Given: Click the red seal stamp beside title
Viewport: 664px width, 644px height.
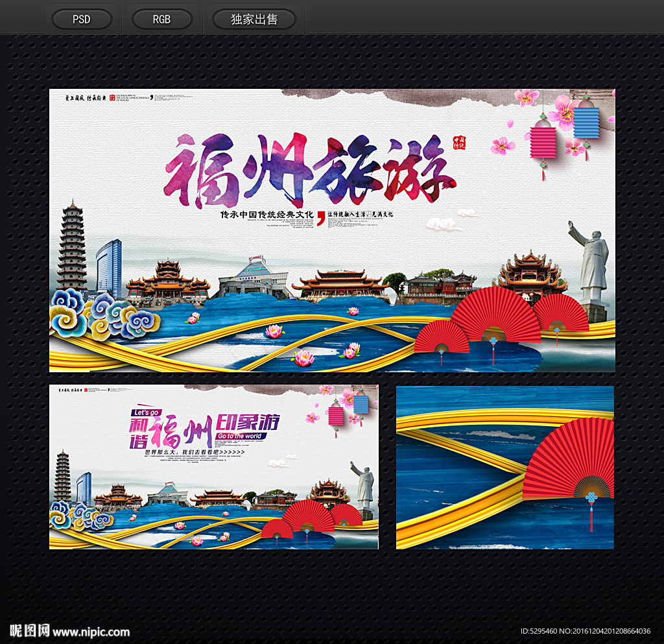Looking at the screenshot, I should coord(459,143).
